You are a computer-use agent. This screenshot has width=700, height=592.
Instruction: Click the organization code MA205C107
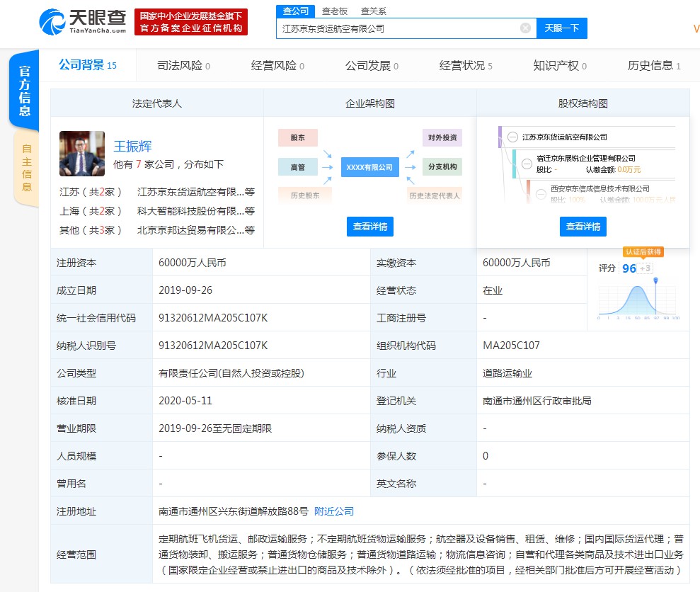(x=511, y=346)
